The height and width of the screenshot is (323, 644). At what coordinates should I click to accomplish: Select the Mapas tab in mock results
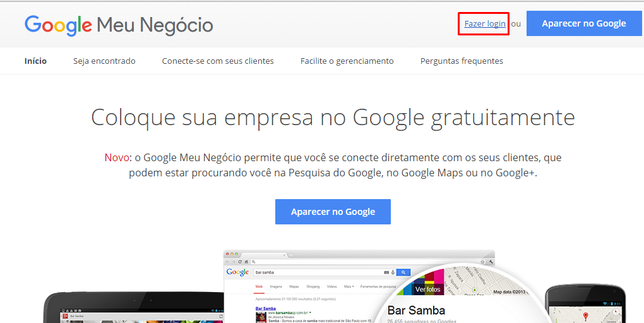point(294,286)
